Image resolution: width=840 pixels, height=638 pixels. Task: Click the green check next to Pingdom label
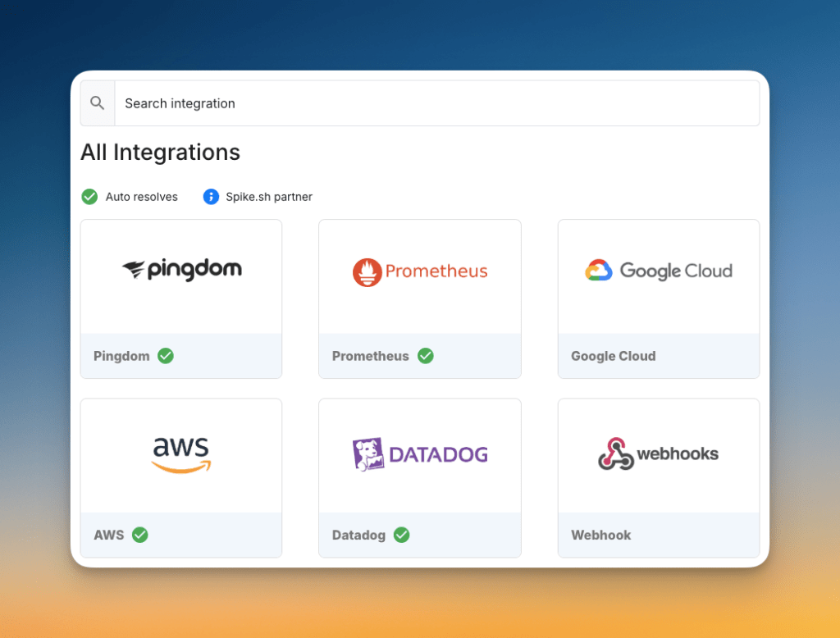point(165,356)
